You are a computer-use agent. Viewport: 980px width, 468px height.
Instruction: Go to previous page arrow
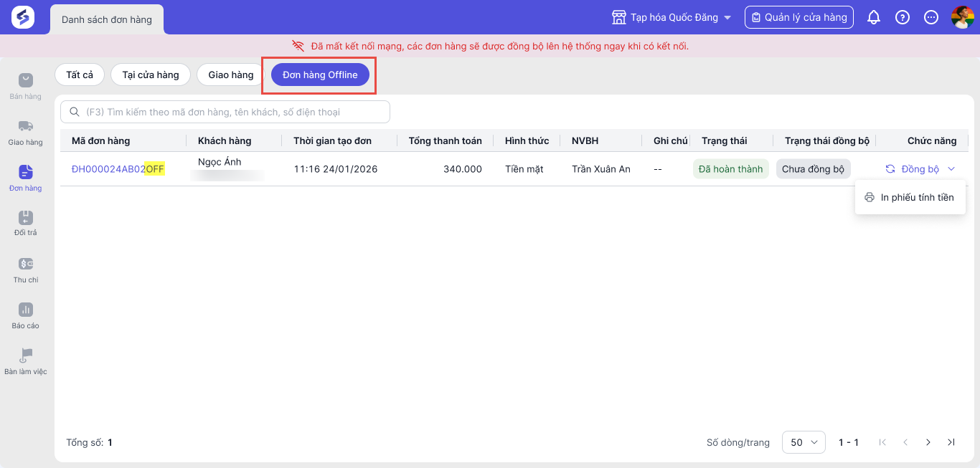pos(905,442)
